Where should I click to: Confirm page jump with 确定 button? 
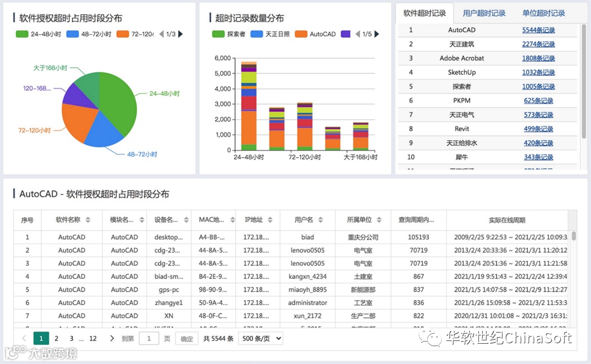pos(186,338)
